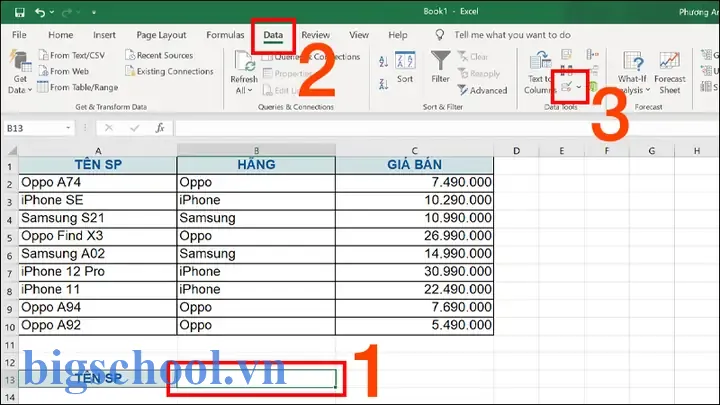Select the price cell '22.490.000'
This screenshot has height=405, width=720.
[414, 290]
